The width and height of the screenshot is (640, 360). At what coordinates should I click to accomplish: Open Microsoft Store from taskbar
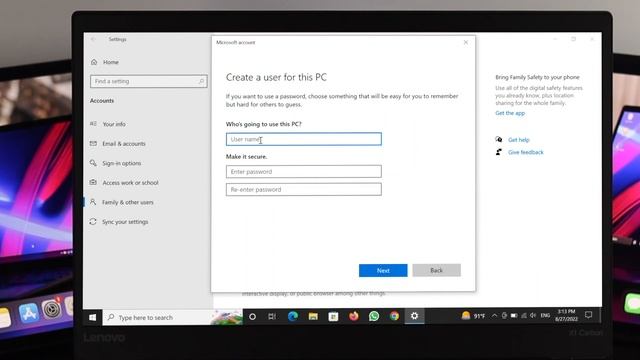[333, 316]
